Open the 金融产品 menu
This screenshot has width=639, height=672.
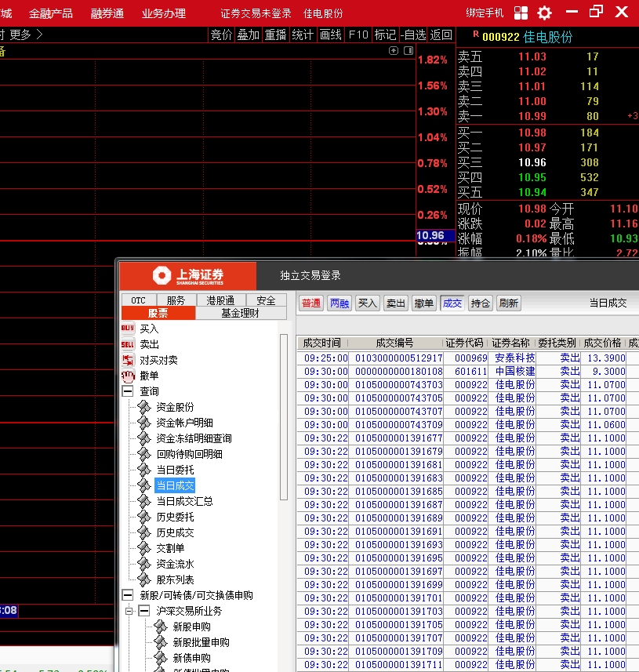coord(51,13)
